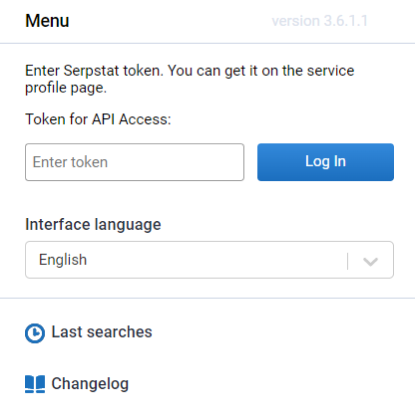Click the chevron arrow in language selector
The width and height of the screenshot is (415, 414).
point(370,262)
